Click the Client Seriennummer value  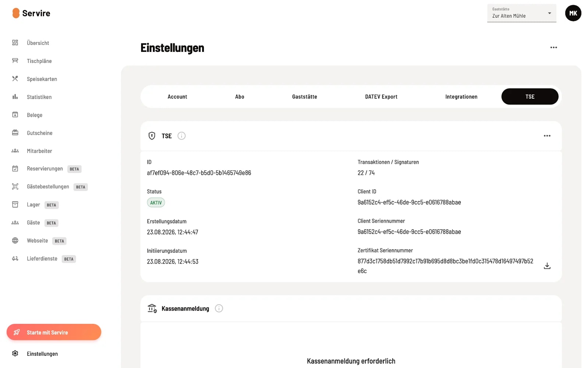click(x=409, y=231)
